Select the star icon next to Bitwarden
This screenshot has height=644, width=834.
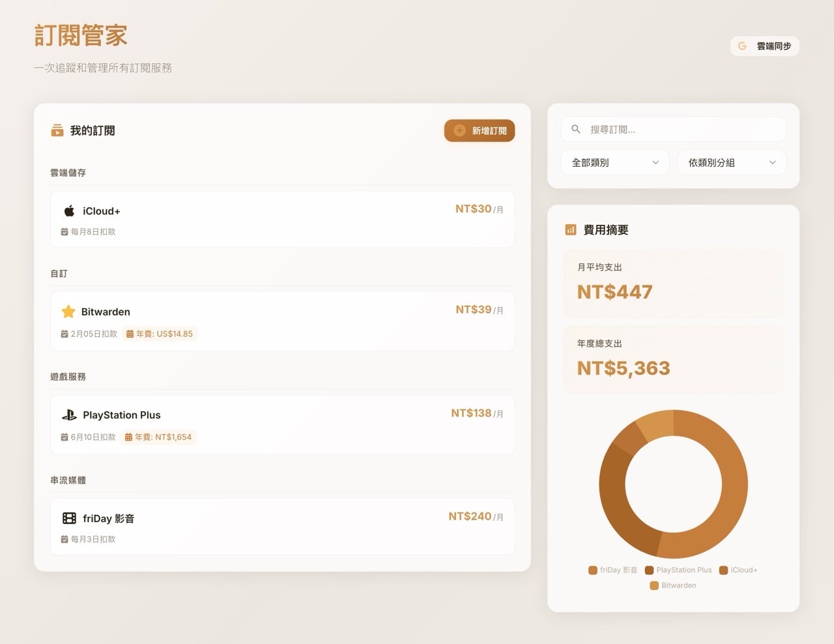pyautogui.click(x=69, y=312)
